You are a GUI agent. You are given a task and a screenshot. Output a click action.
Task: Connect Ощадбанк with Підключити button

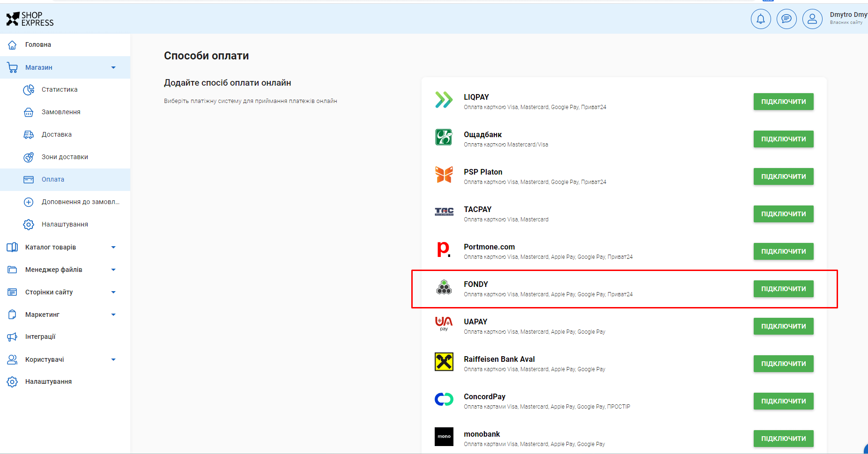coord(783,139)
